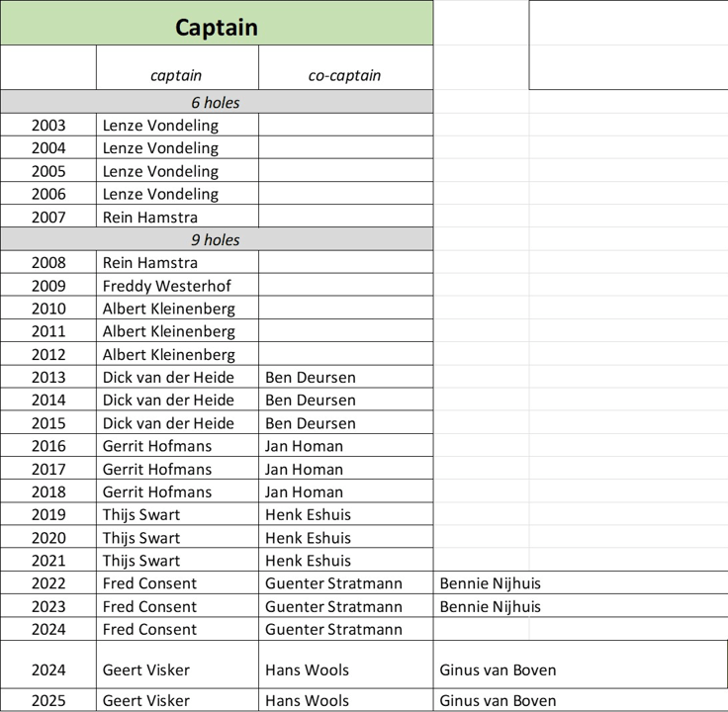Click Gerrit Hofmans in the 2017 row
728x712 pixels.
pyautogui.click(x=157, y=469)
